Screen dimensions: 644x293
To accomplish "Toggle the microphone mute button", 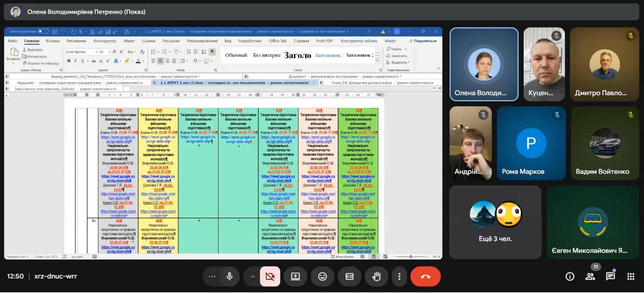I will pos(229,277).
